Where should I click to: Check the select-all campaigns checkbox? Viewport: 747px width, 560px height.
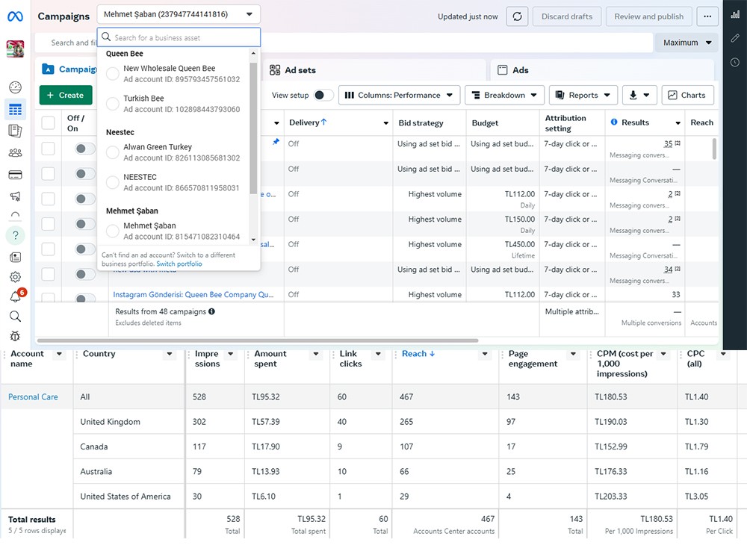click(x=48, y=123)
